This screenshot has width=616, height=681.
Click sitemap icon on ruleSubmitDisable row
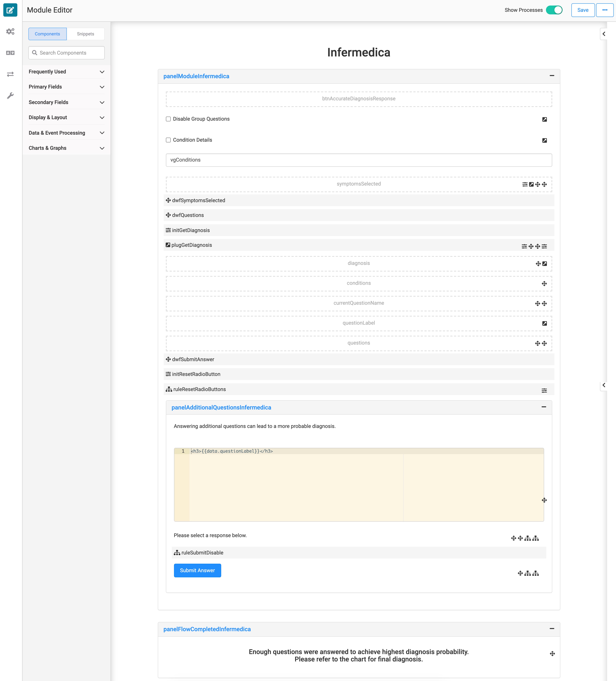(177, 553)
